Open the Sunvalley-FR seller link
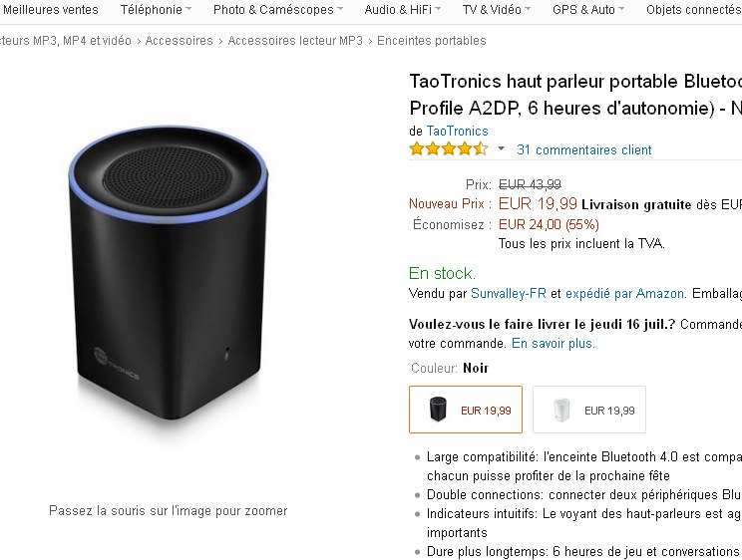This screenshot has width=742, height=560. [x=509, y=294]
